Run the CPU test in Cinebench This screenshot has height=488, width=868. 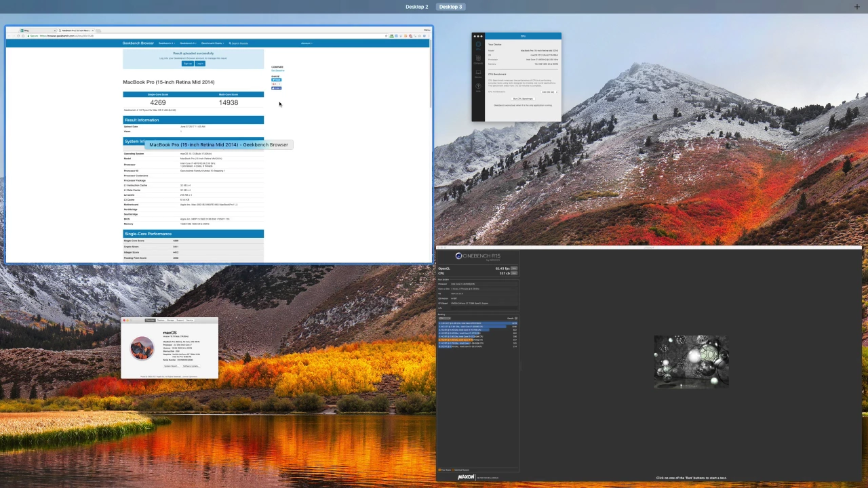[x=514, y=273]
